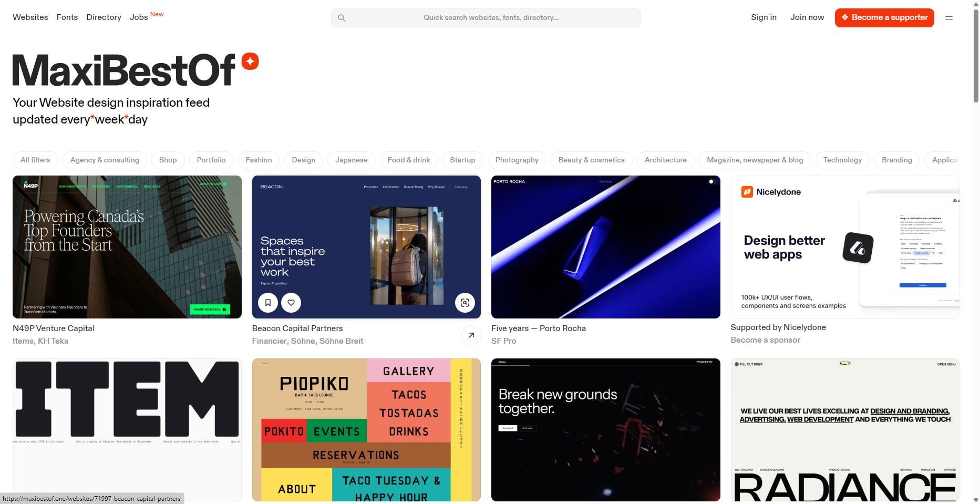Click the Sign in link
980x504 pixels.
764,17
